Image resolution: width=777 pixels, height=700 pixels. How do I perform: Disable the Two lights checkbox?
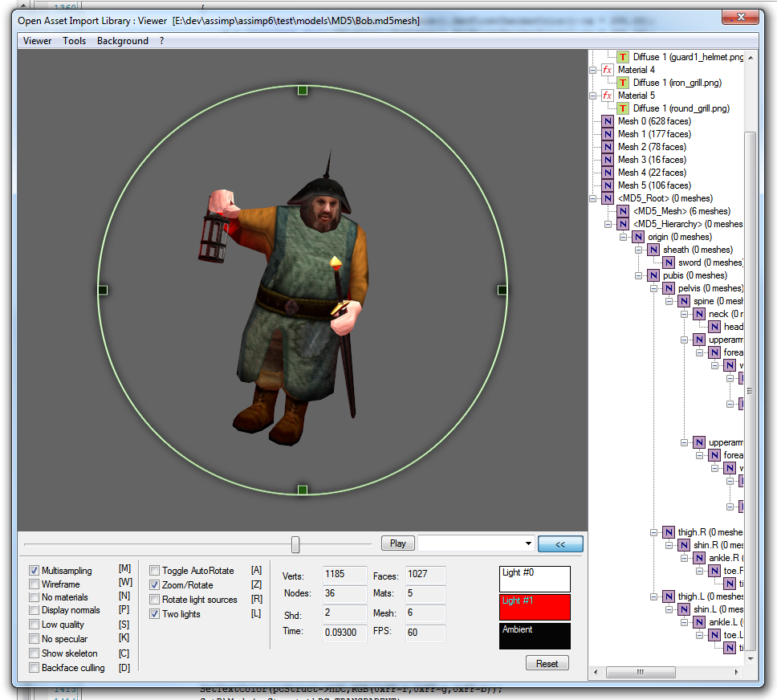pyautogui.click(x=155, y=614)
